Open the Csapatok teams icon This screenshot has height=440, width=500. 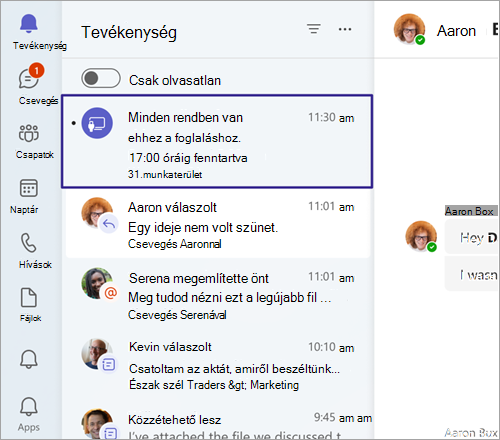(x=29, y=133)
